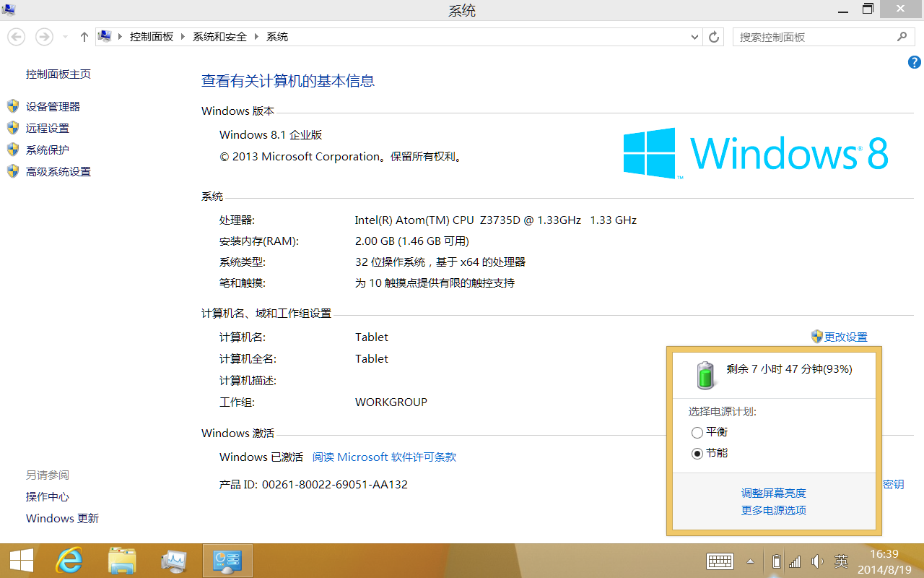The height and width of the screenshot is (578, 924).
Task: Click 更多电源选项 in battery popup
Action: click(774, 511)
